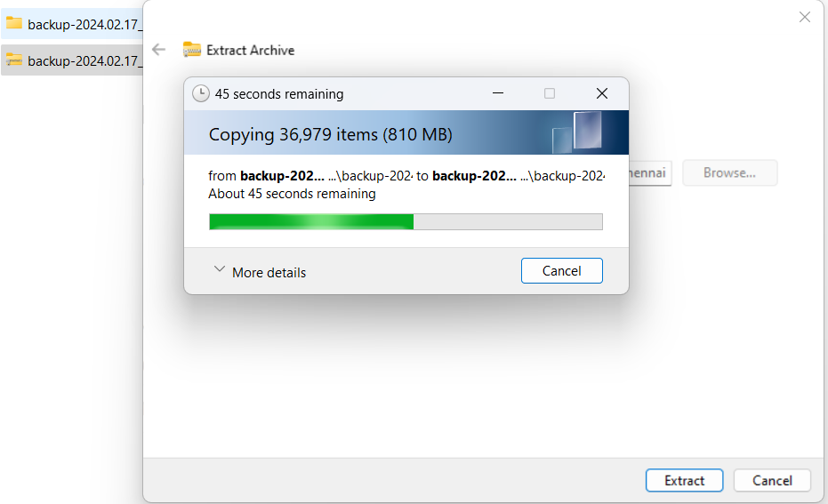Image resolution: width=828 pixels, height=504 pixels.
Task: Open the bold destination folder link after 'to'
Action: click(474, 176)
